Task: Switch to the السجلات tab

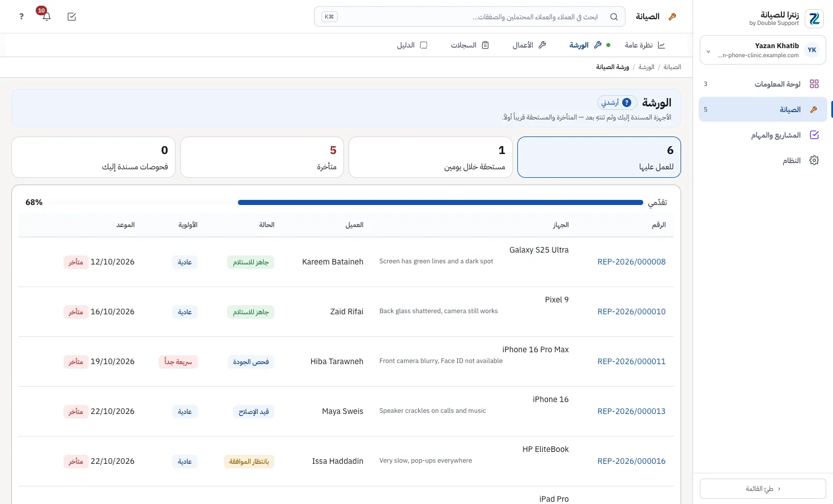Action: (x=470, y=45)
